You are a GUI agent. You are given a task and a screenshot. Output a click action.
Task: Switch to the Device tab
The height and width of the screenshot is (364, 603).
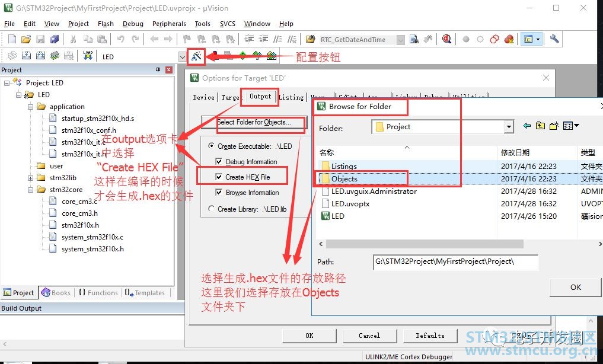[204, 97]
